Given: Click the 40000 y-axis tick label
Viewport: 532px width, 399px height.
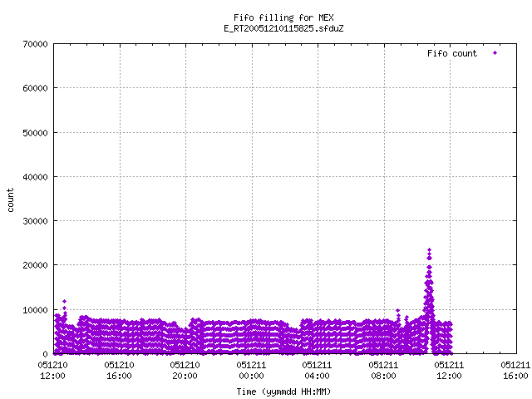Looking at the screenshot, I should click(x=35, y=177).
